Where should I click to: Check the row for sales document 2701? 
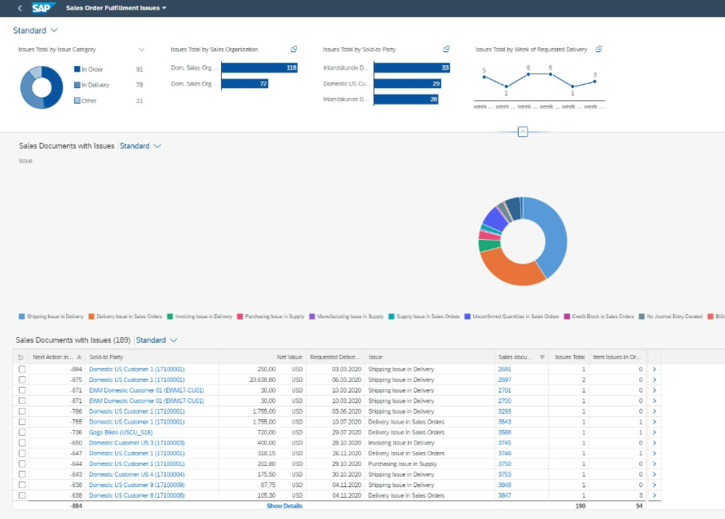tap(22, 390)
